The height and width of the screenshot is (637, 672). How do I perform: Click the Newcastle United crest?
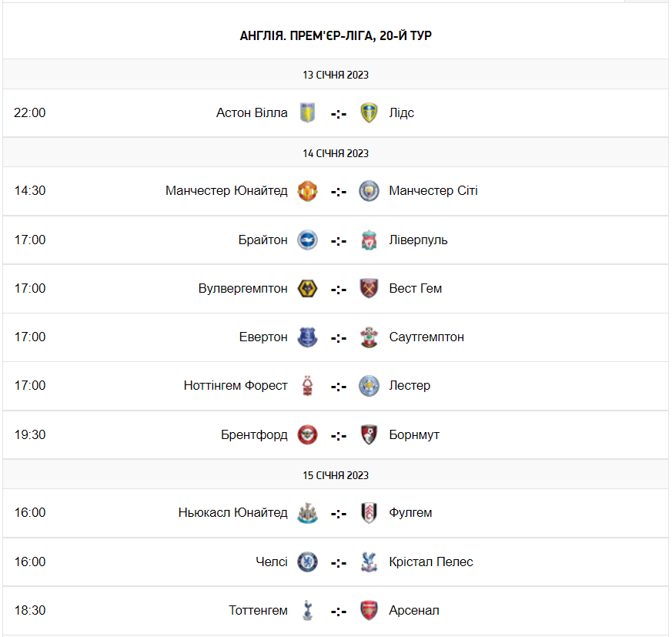pos(308,513)
